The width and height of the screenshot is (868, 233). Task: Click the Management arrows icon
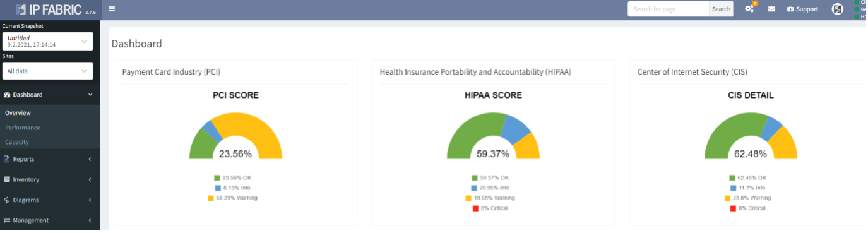tap(7, 220)
